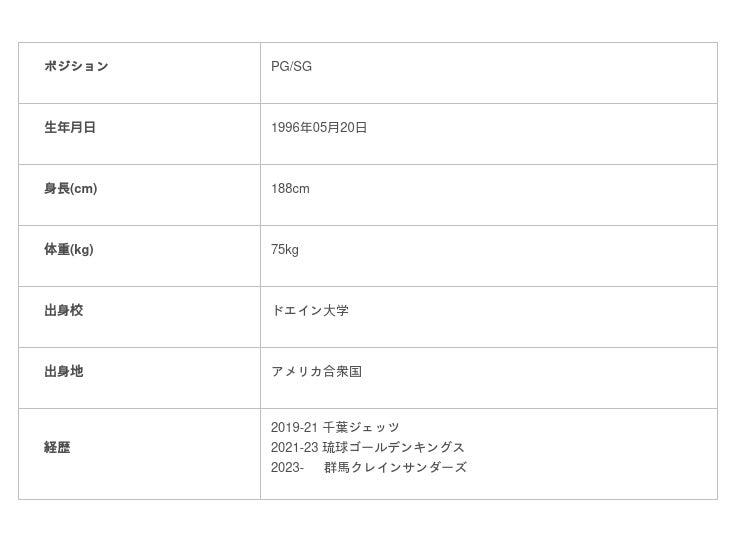The image size is (740, 540).
Task: Select the 群馬クレインサンダーズ team name
Action: pyautogui.click(x=395, y=468)
